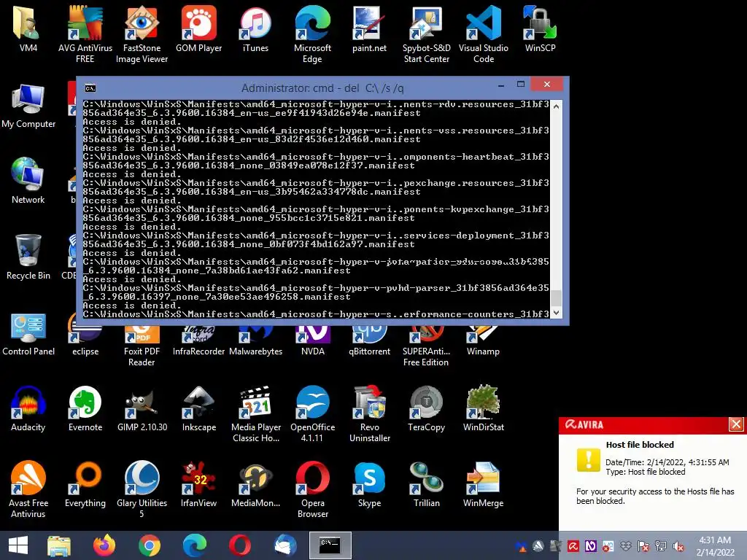Open cmd window system menu icon
747x560 pixels.
(x=90, y=87)
